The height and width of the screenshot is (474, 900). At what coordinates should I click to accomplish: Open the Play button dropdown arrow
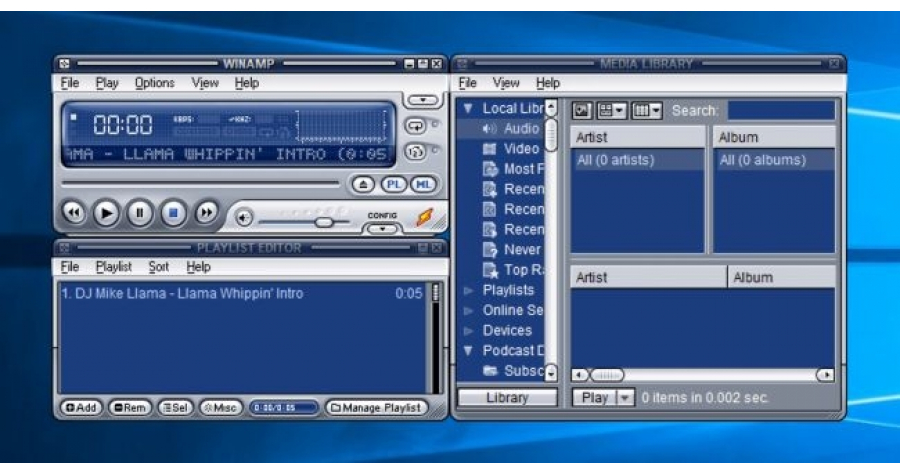tap(625, 398)
